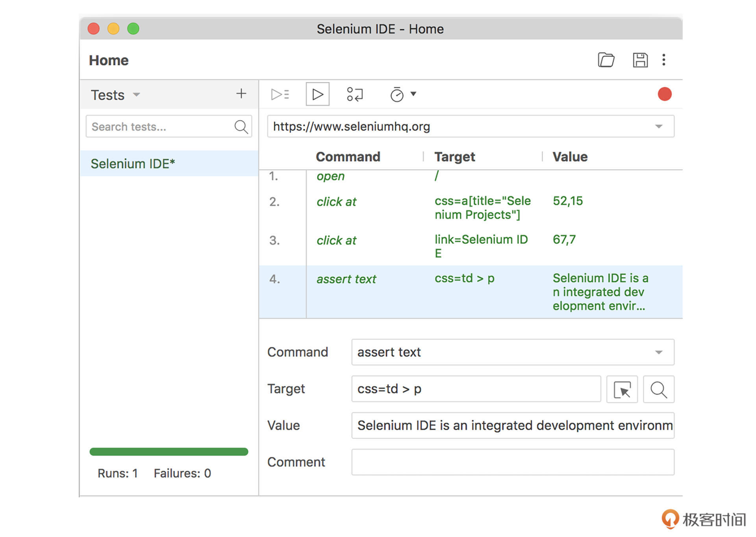Viewport: 756px width, 537px height.
Task: Click the Runs: 1 status
Action: coord(117,473)
